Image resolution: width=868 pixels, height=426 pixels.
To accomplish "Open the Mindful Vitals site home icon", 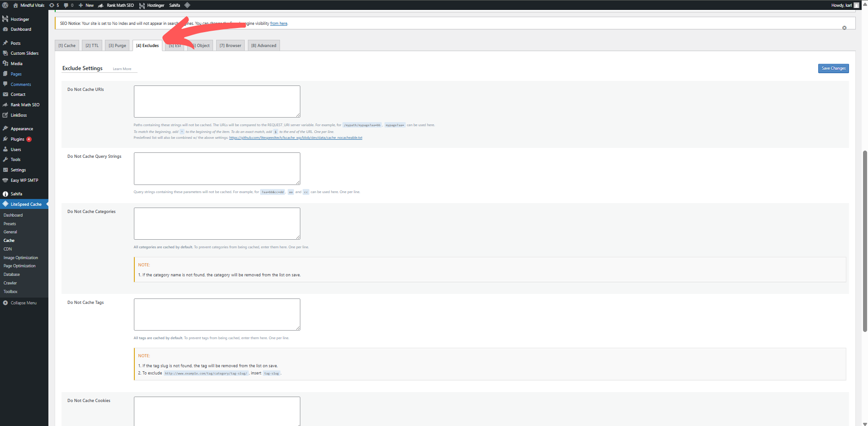I will 16,5.
